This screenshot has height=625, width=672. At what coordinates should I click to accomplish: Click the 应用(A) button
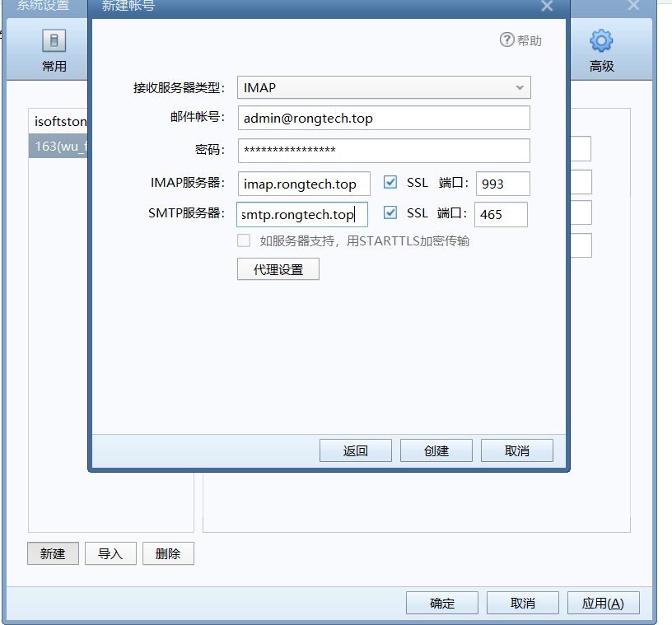pyautogui.click(x=603, y=603)
